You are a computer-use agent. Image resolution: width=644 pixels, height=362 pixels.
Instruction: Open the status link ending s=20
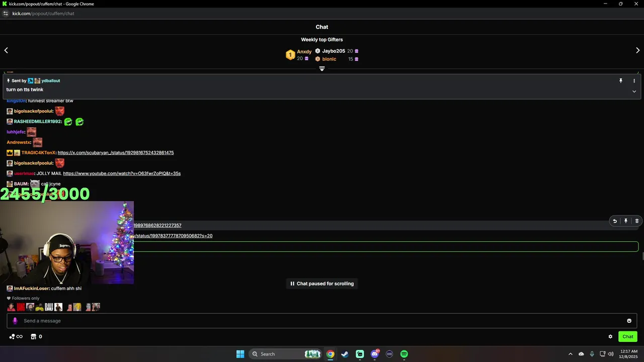tap(173, 236)
